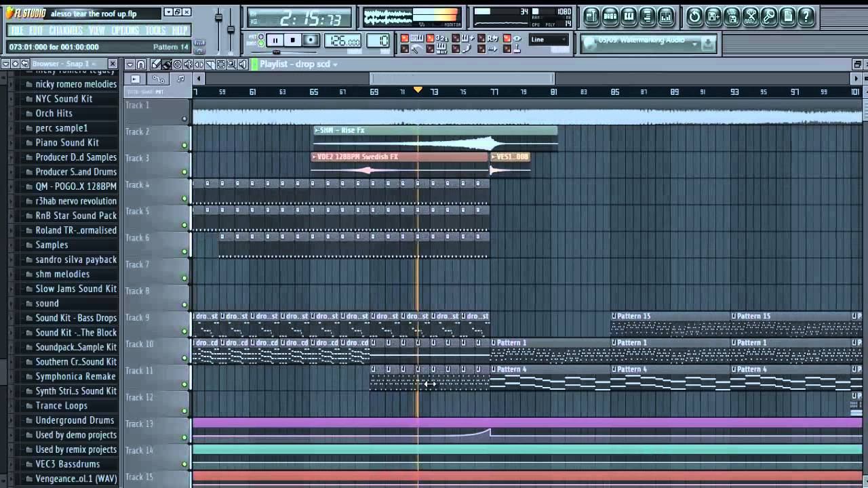Select the Slice tool in playlist toolbar
The image size is (868, 488).
(x=210, y=64)
